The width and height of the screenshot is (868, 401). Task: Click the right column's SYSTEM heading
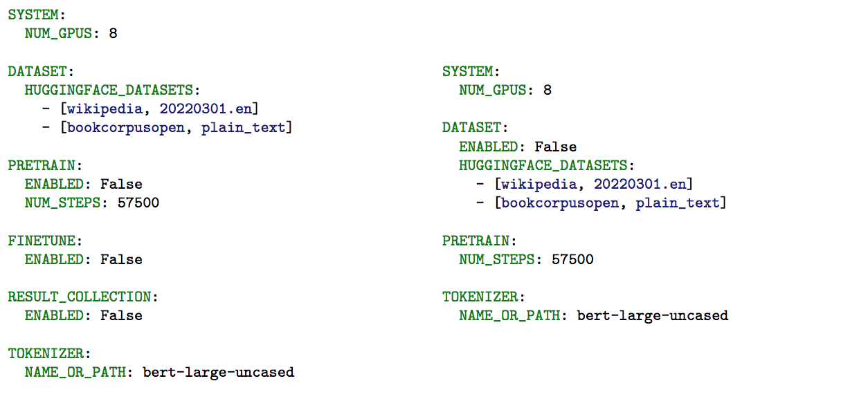[x=467, y=71]
